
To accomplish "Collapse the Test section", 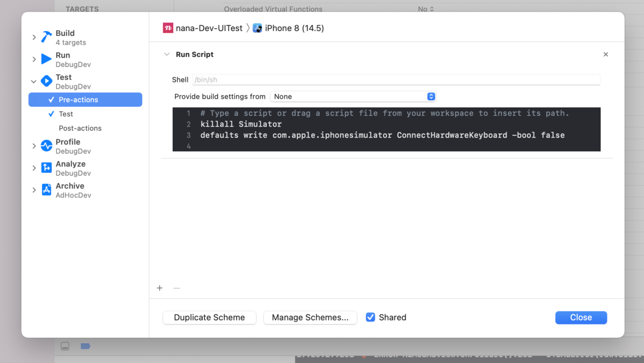I will (x=34, y=82).
